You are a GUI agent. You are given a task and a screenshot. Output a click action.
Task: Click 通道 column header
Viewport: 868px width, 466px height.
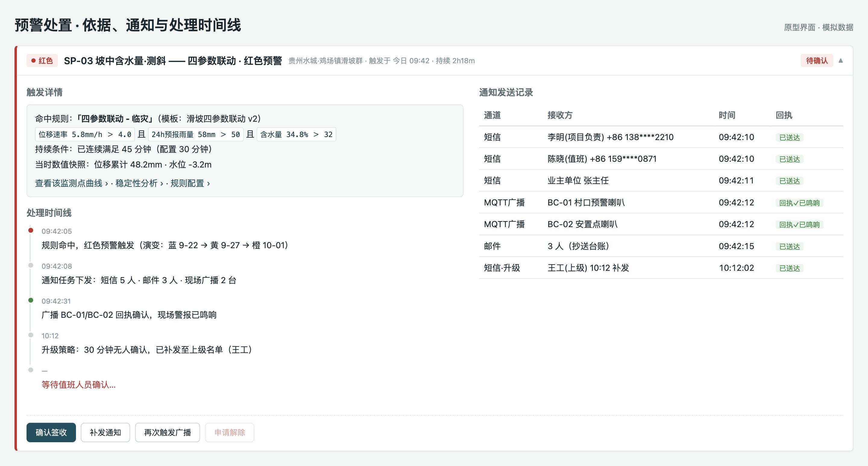[492, 115]
